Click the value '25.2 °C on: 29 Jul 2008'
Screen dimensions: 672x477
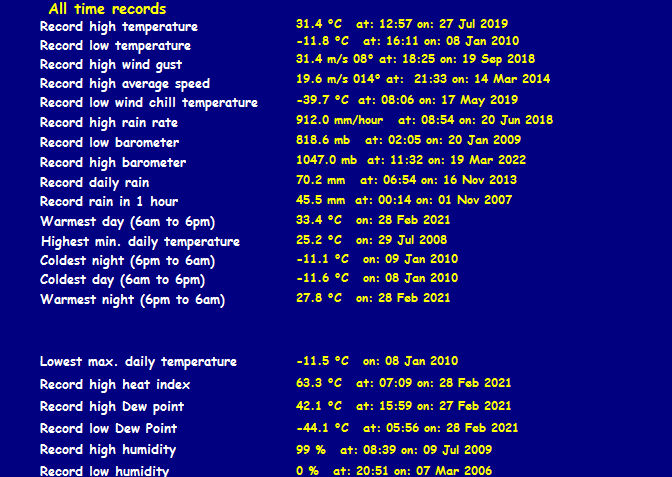[x=371, y=240]
